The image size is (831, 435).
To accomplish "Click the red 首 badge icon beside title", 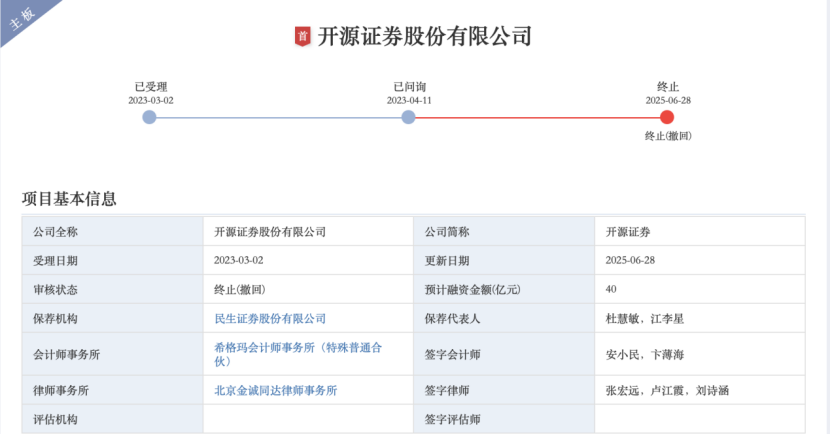I will click(303, 37).
